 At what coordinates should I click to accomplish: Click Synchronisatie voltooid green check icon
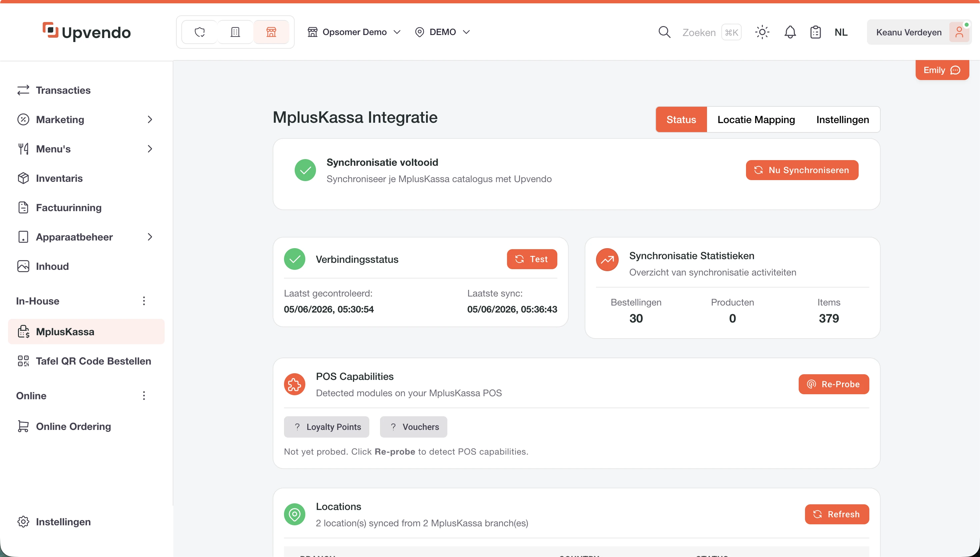point(305,170)
